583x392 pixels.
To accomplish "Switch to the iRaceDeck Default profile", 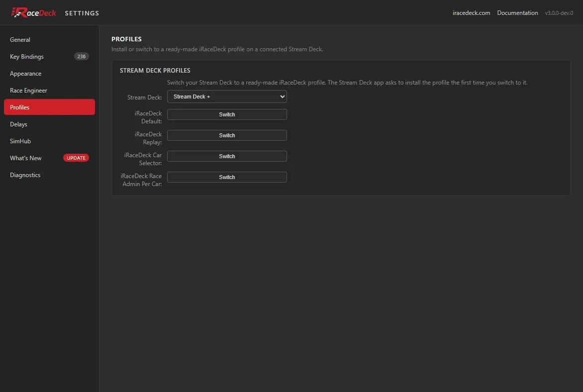I will pyautogui.click(x=227, y=114).
